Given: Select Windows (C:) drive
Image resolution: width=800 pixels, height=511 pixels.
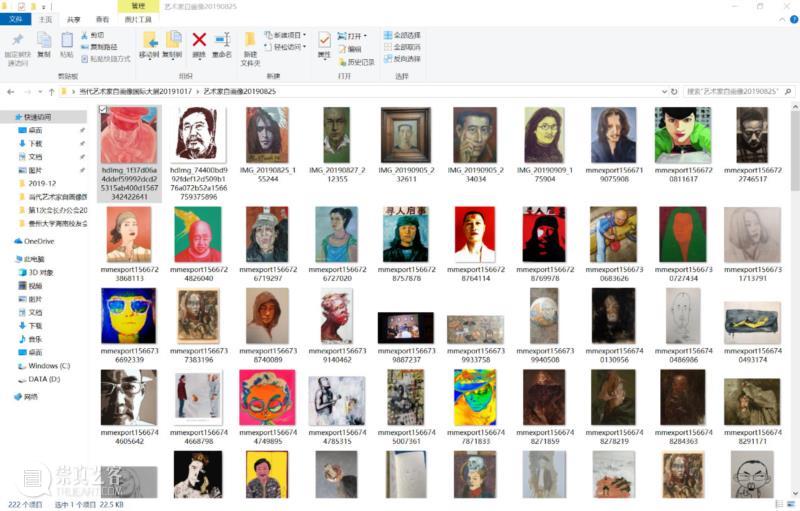Looking at the screenshot, I should click(x=44, y=366).
